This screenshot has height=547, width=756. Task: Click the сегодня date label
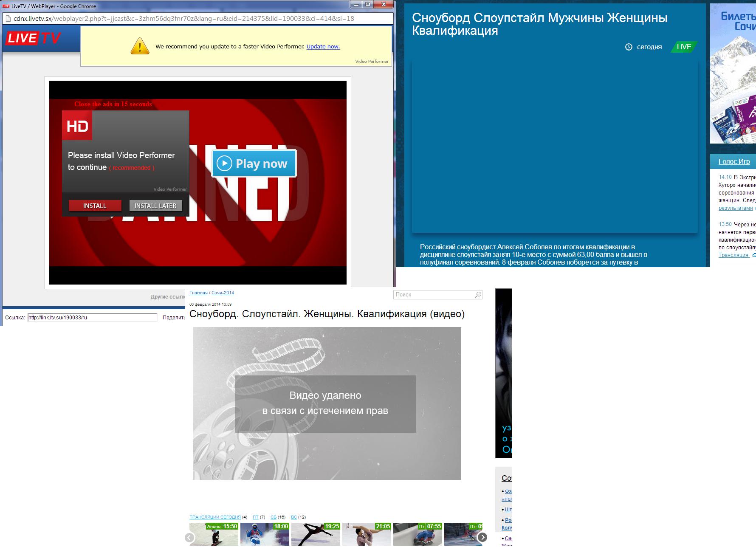[649, 47]
